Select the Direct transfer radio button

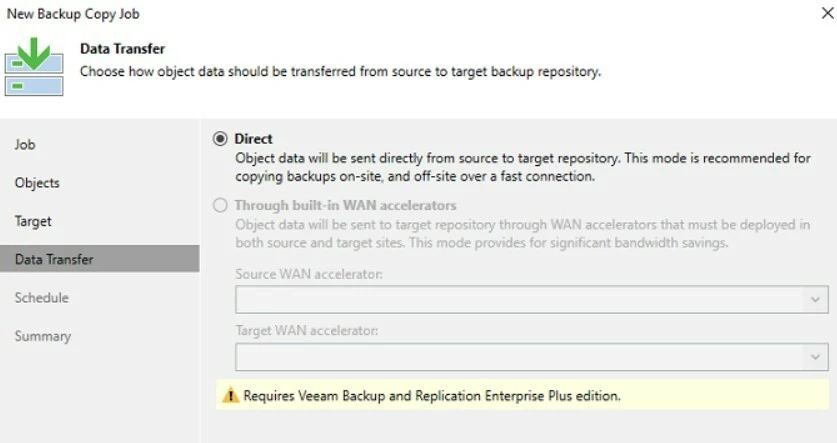click(x=220, y=139)
